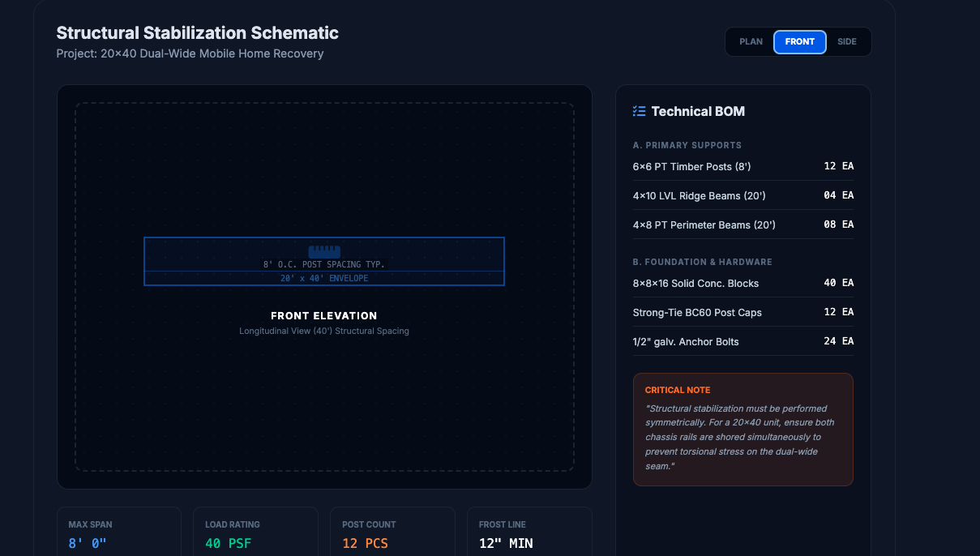Open the Post Count 12 PCS card
Screen dimensions: 980x556
click(392, 533)
